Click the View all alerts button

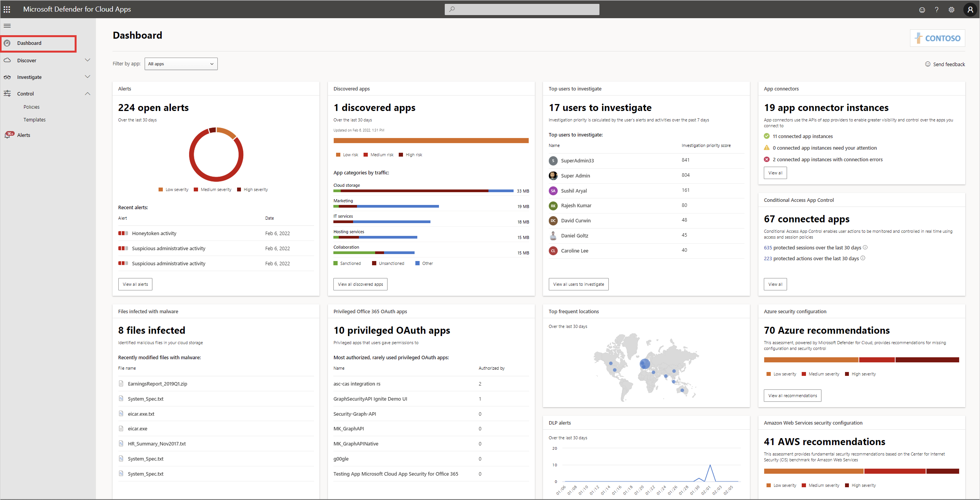pyautogui.click(x=135, y=284)
